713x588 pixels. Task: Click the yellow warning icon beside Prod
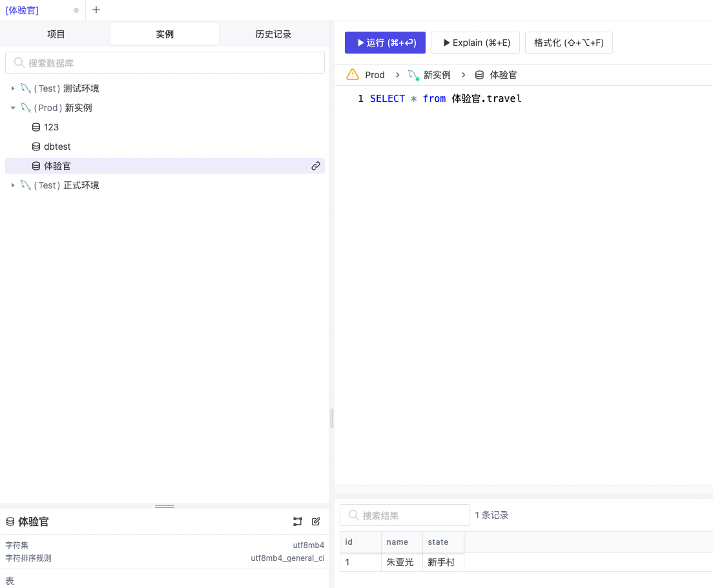click(353, 75)
